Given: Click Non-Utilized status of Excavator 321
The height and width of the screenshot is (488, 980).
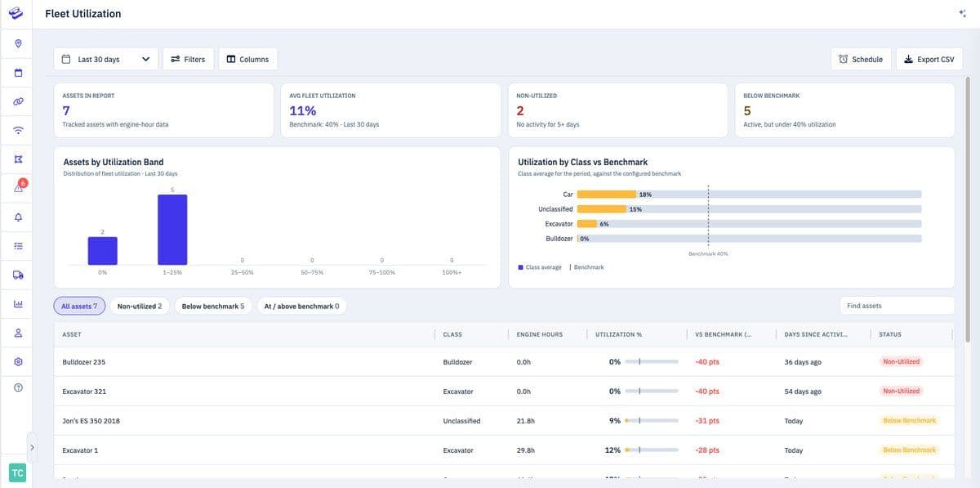Looking at the screenshot, I should pyautogui.click(x=901, y=391).
